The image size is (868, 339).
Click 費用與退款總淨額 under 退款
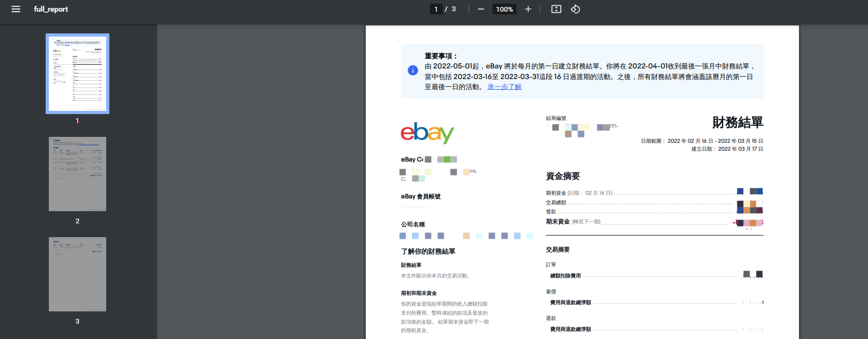(571, 329)
